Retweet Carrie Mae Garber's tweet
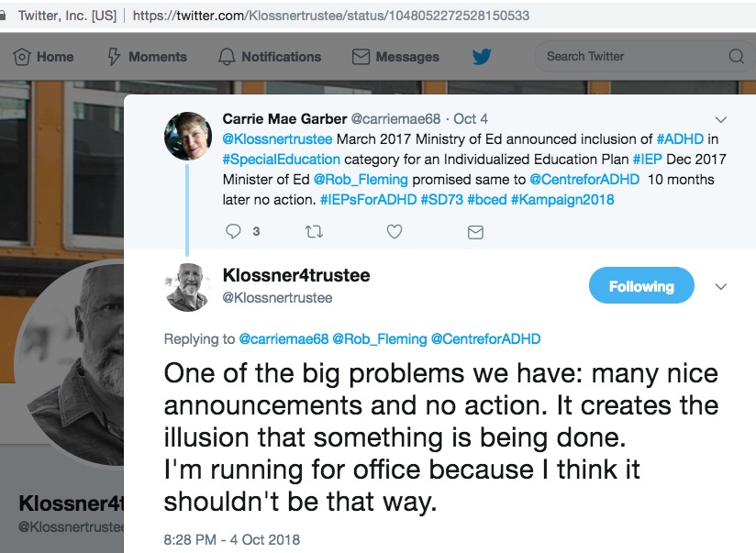The image size is (756, 553). point(314,232)
